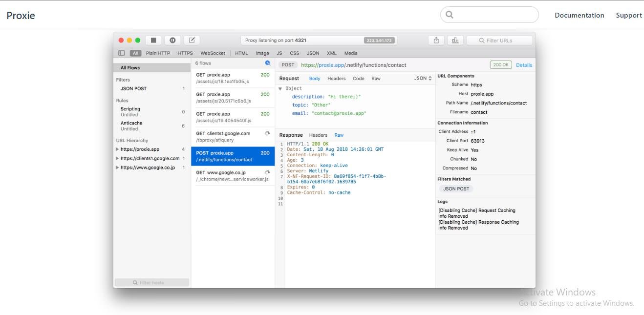Select the All filter pill
The image size is (644, 315).
click(135, 53)
